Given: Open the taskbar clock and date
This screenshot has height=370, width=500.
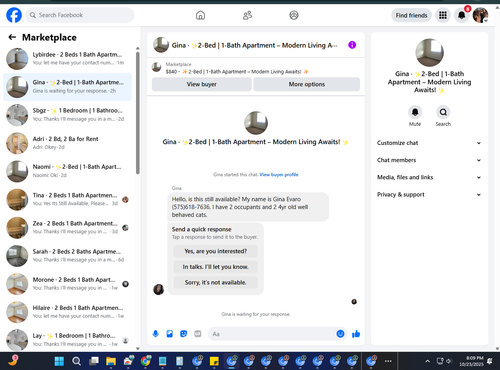Looking at the screenshot, I should pos(471,361).
